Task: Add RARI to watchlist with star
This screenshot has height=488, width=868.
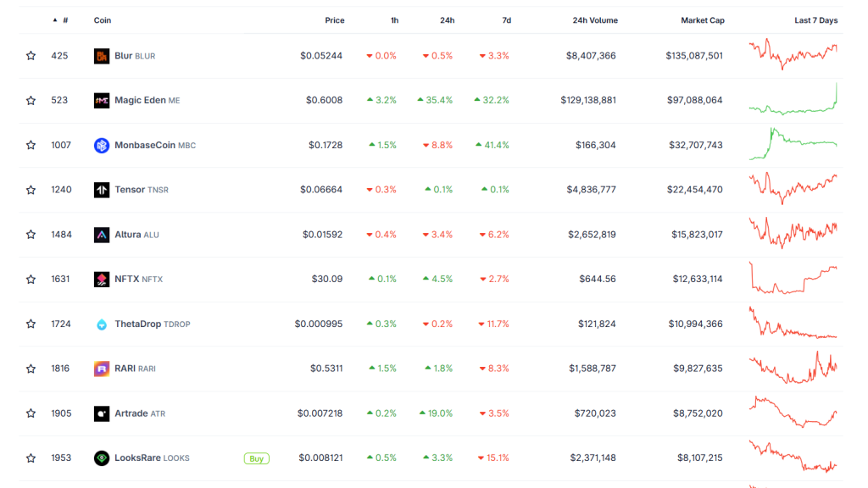Action: pyautogui.click(x=31, y=369)
